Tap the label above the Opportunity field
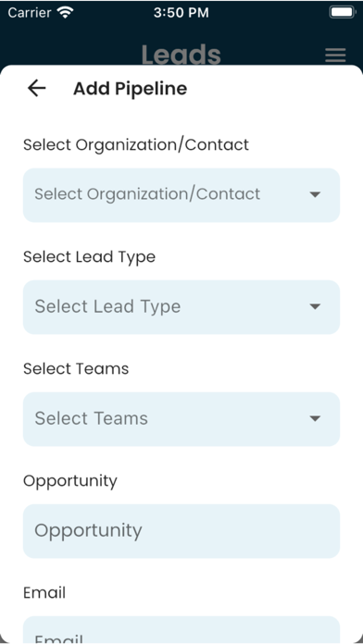The width and height of the screenshot is (363, 644). click(70, 481)
